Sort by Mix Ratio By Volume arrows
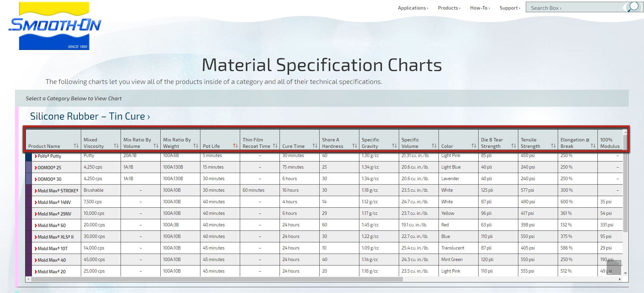 [x=156, y=145]
